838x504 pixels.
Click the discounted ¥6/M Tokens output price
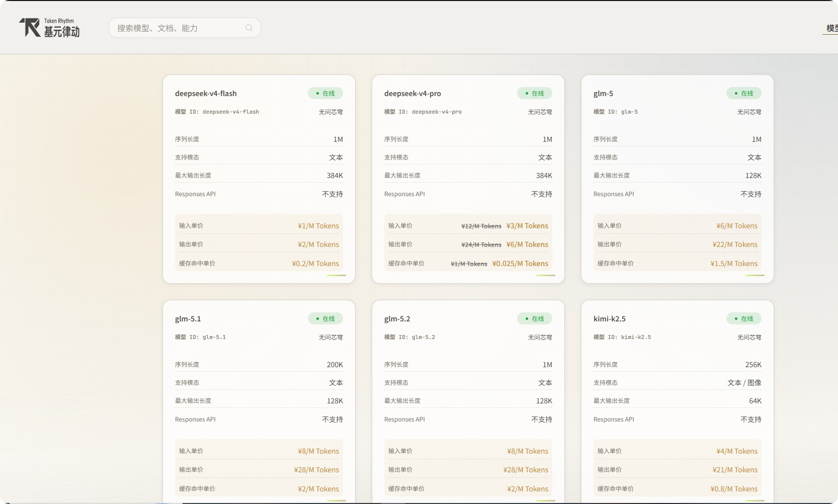tap(527, 244)
